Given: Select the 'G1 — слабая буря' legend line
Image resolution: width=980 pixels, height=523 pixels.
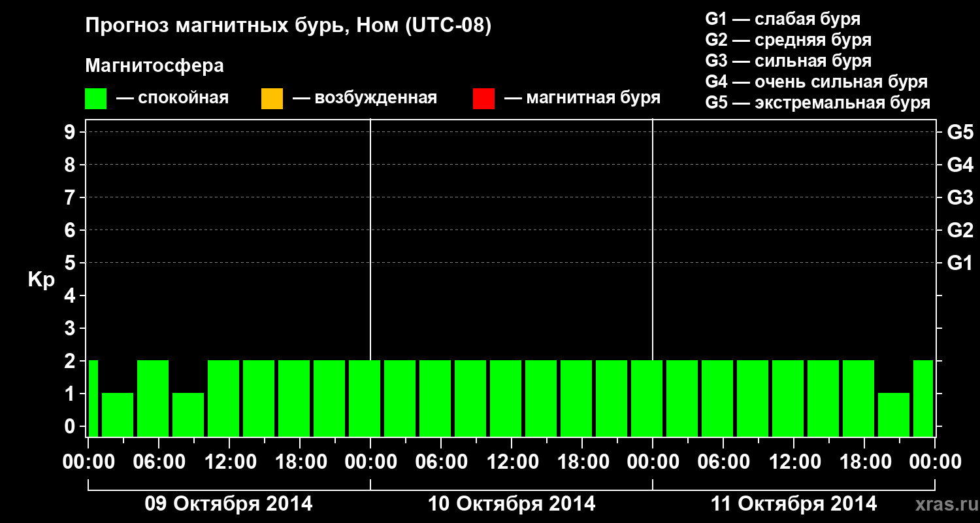Looking at the screenshot, I should (x=783, y=19).
